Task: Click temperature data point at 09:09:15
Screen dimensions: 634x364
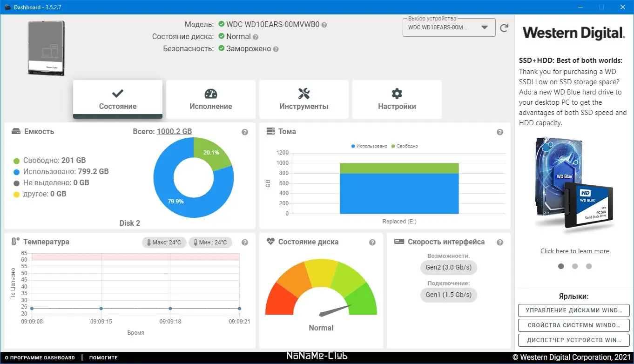Action: coord(101,308)
